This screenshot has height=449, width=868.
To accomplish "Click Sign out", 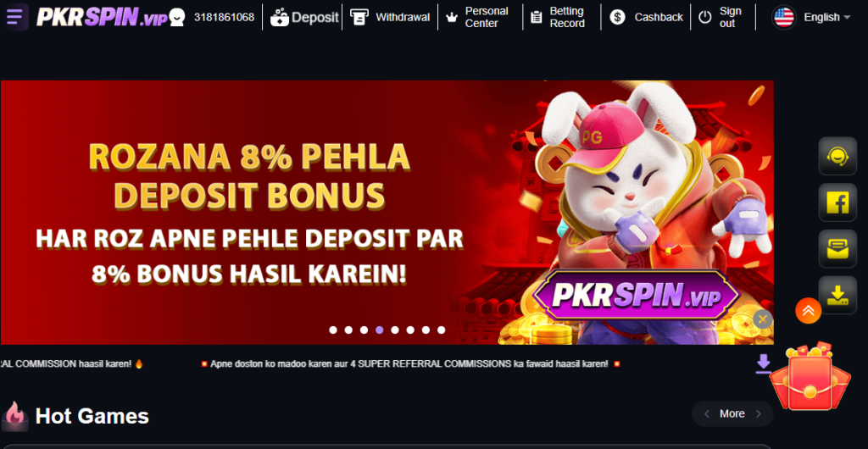I will (721, 17).
